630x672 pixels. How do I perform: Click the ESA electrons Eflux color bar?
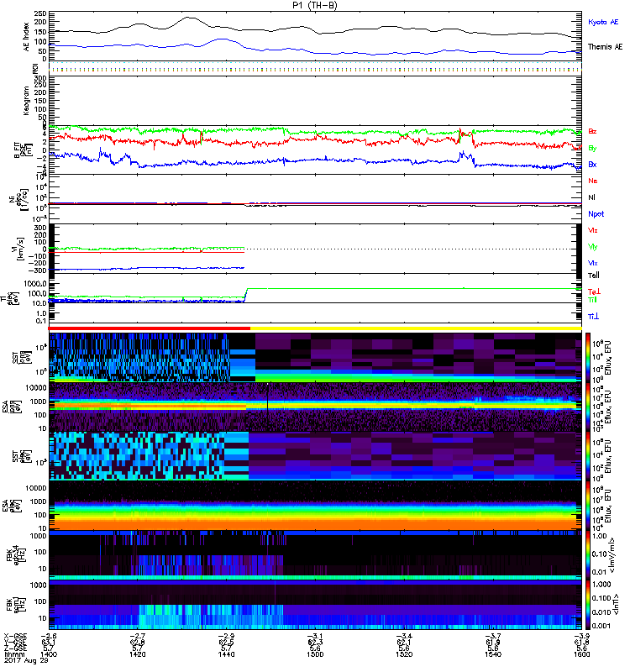click(588, 506)
